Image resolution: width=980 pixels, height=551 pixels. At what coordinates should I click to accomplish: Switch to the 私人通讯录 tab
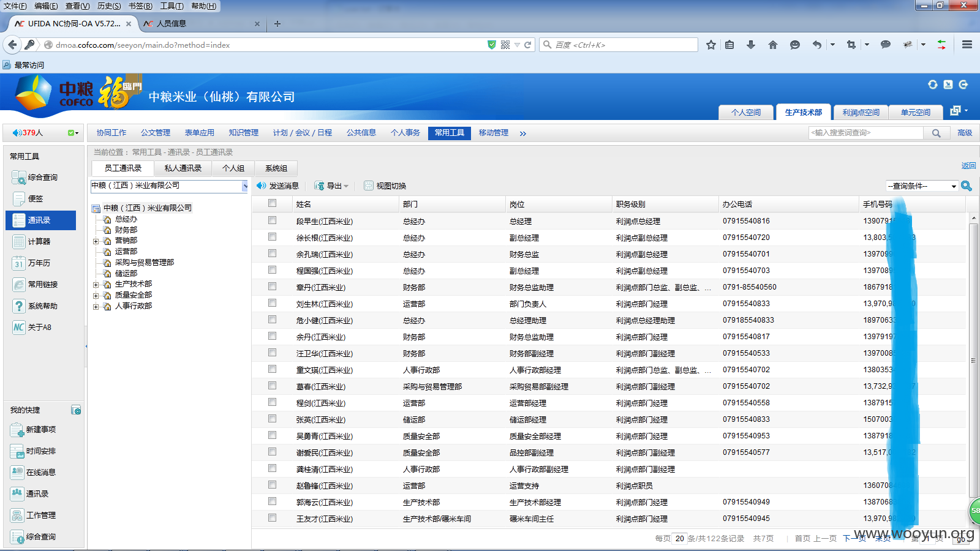(x=183, y=168)
